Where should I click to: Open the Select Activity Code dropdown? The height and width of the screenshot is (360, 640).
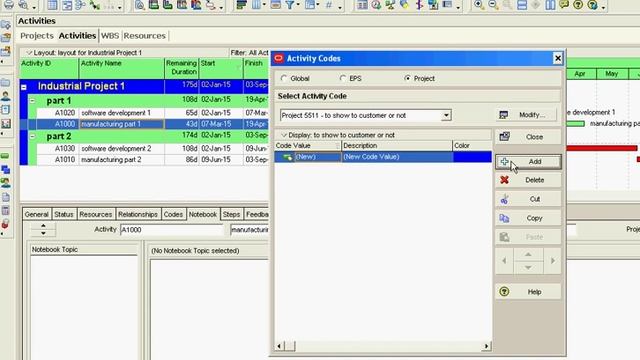coord(446,115)
